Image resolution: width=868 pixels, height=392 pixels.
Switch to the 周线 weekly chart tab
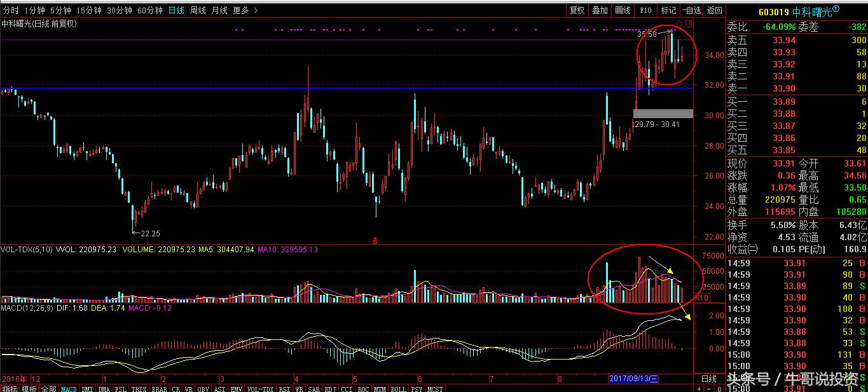[x=198, y=10]
